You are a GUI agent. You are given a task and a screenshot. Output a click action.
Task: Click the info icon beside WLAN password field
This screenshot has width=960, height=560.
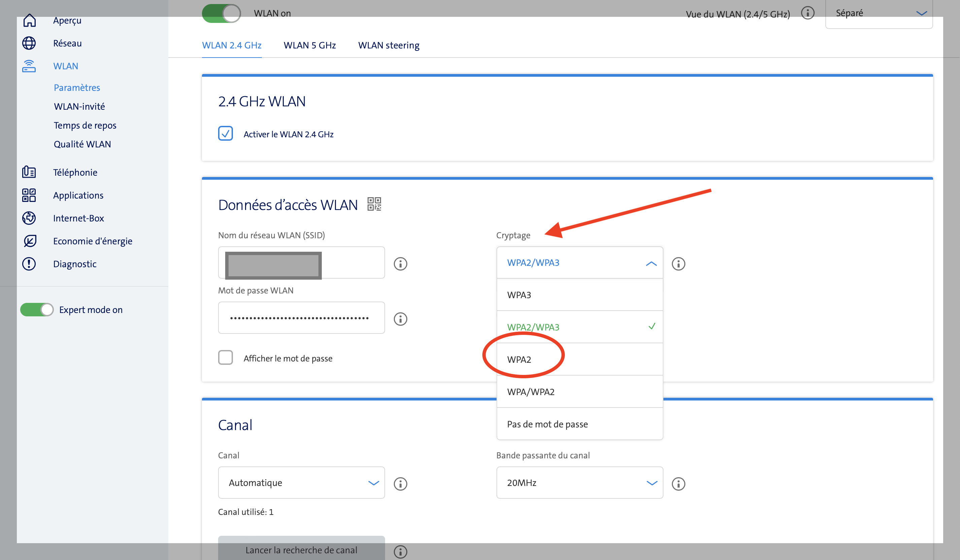[400, 319]
